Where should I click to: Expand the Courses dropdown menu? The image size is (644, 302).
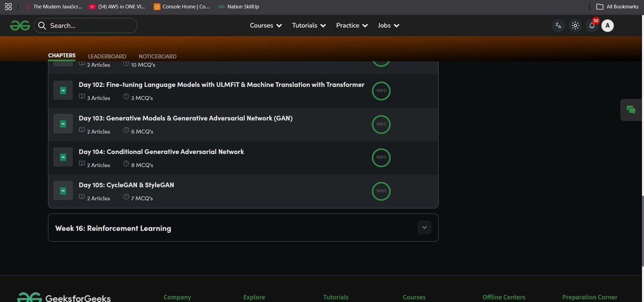[x=266, y=25]
